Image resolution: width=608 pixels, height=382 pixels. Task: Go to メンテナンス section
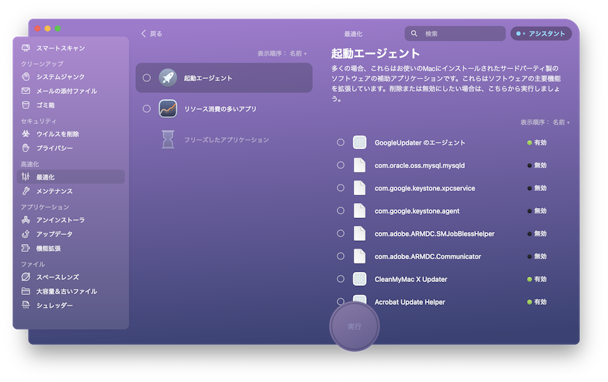pyautogui.click(x=54, y=191)
